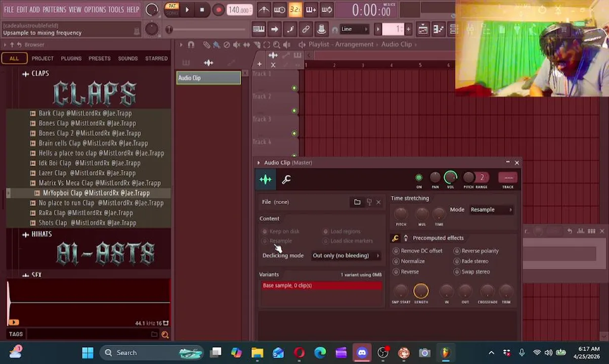Screen dimensions: 609x364
Task: Toggle playlist magnet snap icon
Action: 191,44
